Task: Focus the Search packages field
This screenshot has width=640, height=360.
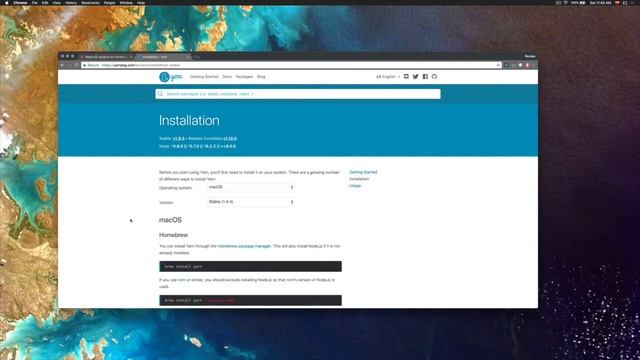Action: [298, 94]
